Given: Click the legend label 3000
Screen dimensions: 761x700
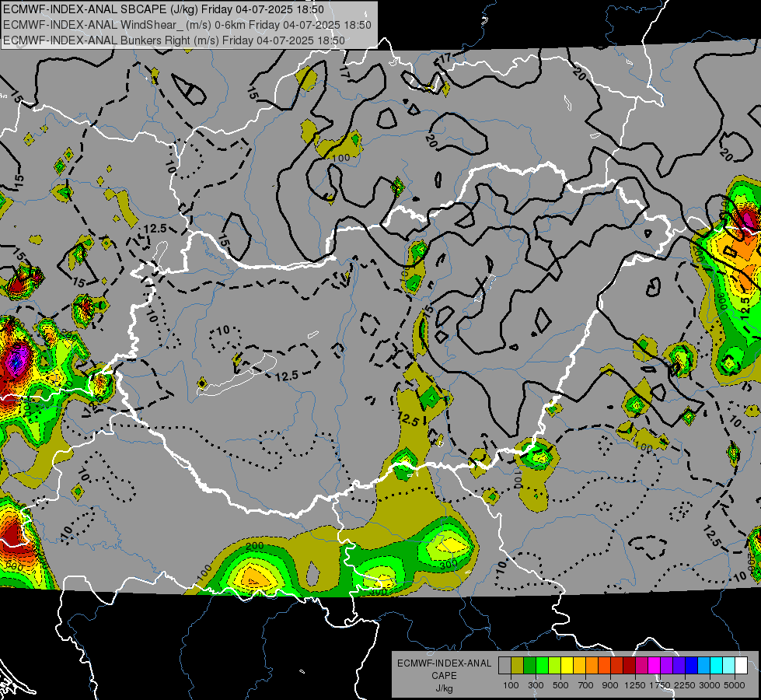Looking at the screenshot, I should tap(710, 685).
